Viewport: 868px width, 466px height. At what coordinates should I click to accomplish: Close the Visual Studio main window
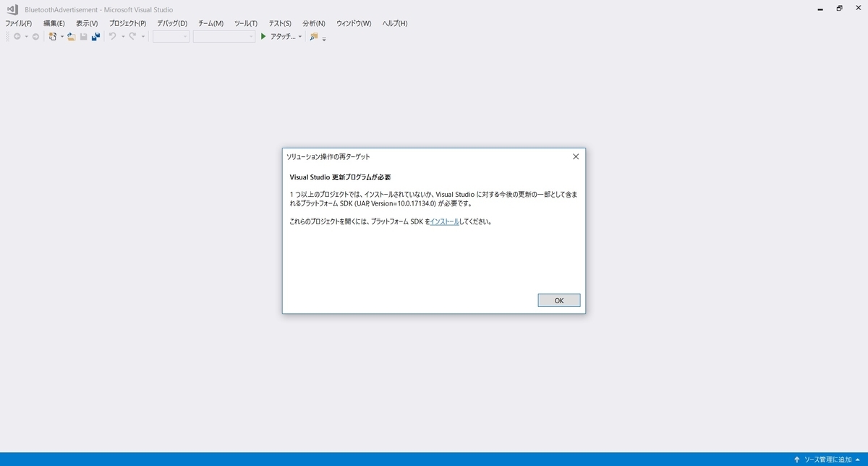[858, 8]
